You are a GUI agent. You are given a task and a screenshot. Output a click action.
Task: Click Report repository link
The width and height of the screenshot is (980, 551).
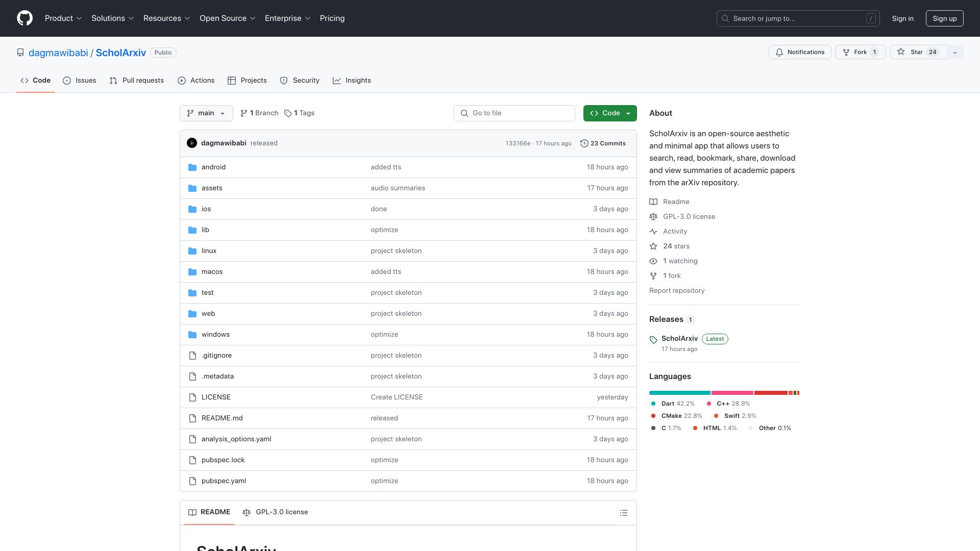(677, 291)
